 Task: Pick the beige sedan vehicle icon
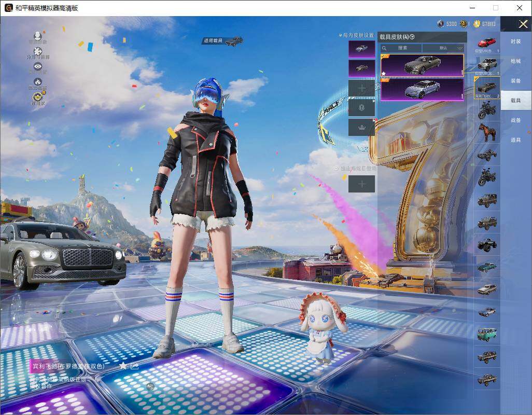(x=487, y=289)
